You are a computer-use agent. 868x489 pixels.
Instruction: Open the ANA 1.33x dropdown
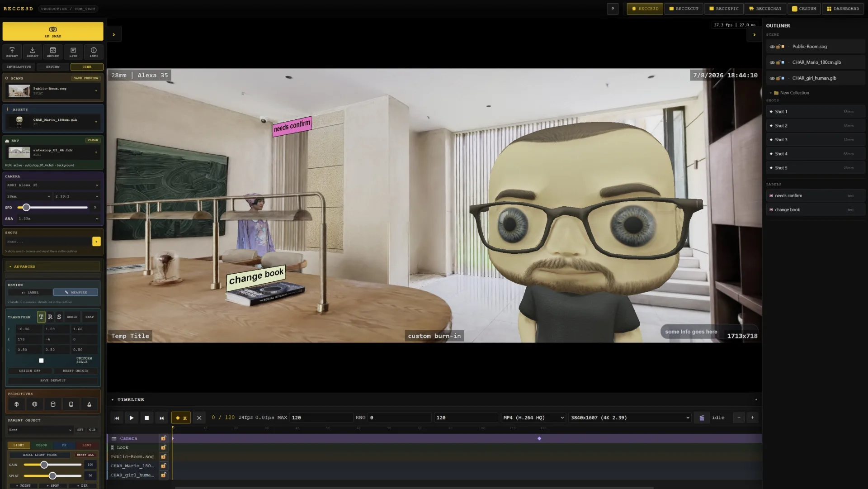[58, 218]
